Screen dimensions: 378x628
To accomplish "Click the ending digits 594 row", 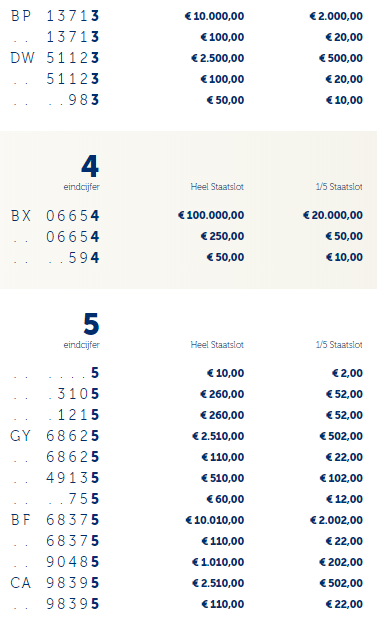I will pos(189,258).
